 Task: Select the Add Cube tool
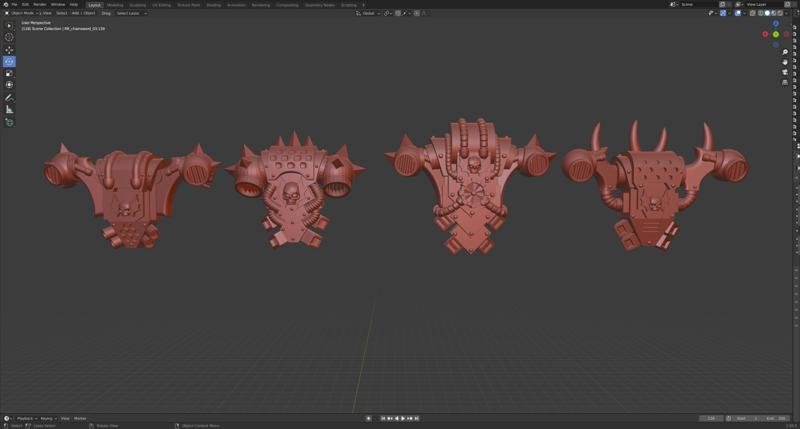pyautogui.click(x=9, y=122)
